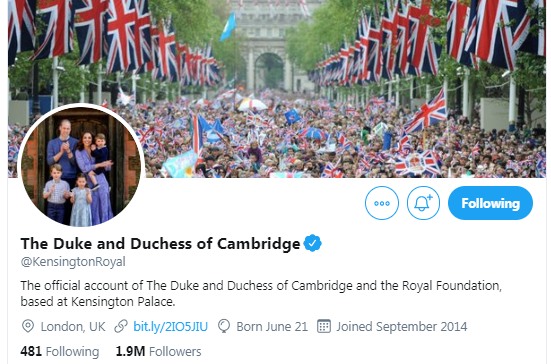551x364 pixels.
Task: Click the London, UK location text
Action: click(x=73, y=327)
